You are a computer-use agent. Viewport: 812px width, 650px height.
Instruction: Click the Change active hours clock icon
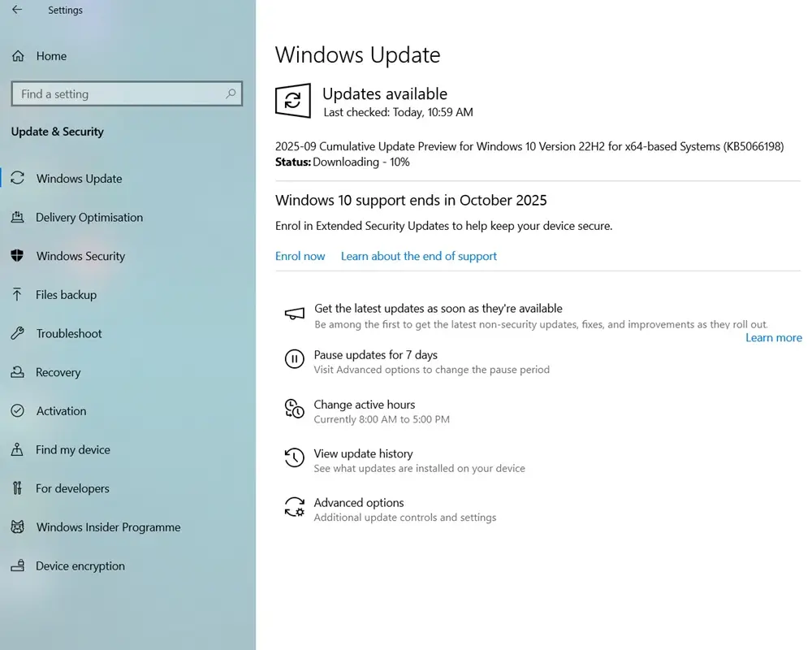pos(293,408)
